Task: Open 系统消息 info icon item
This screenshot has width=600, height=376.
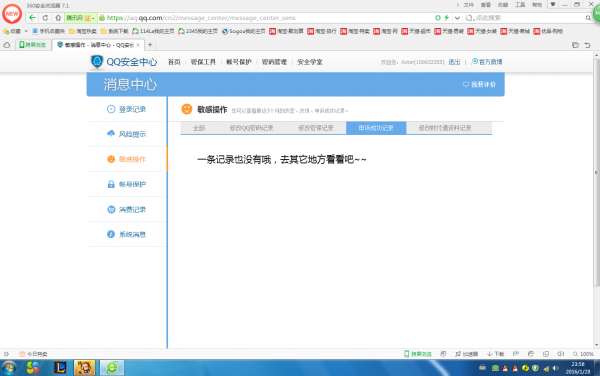Action: pos(127,234)
